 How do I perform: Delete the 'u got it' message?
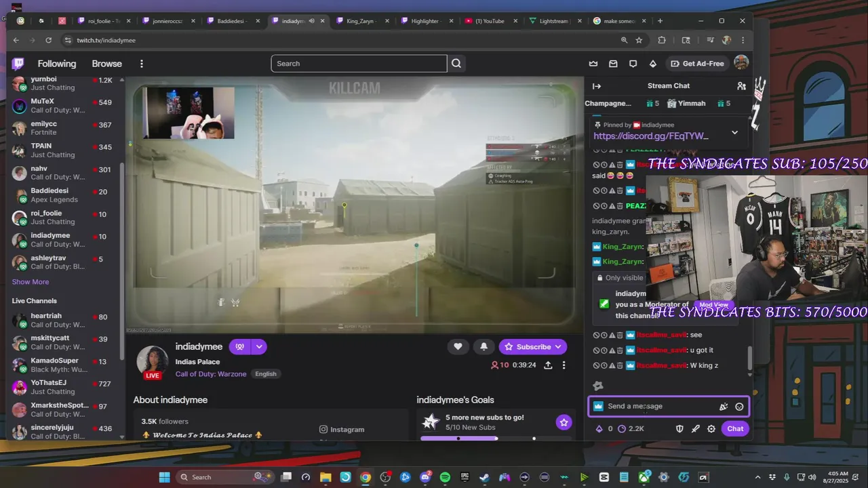tap(620, 350)
